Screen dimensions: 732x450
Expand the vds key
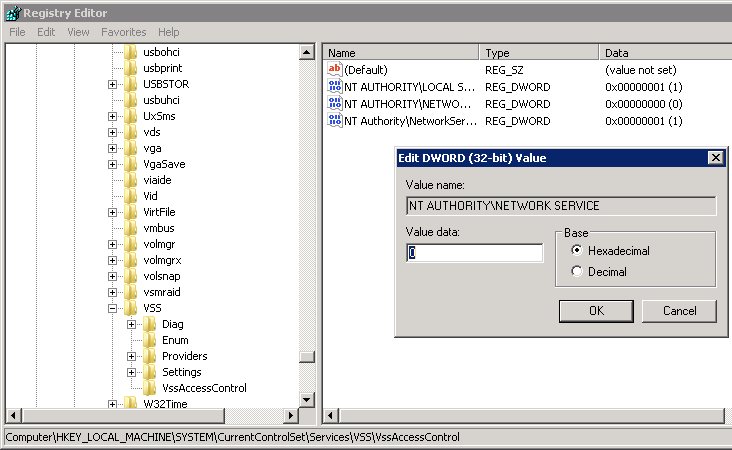[x=112, y=133]
